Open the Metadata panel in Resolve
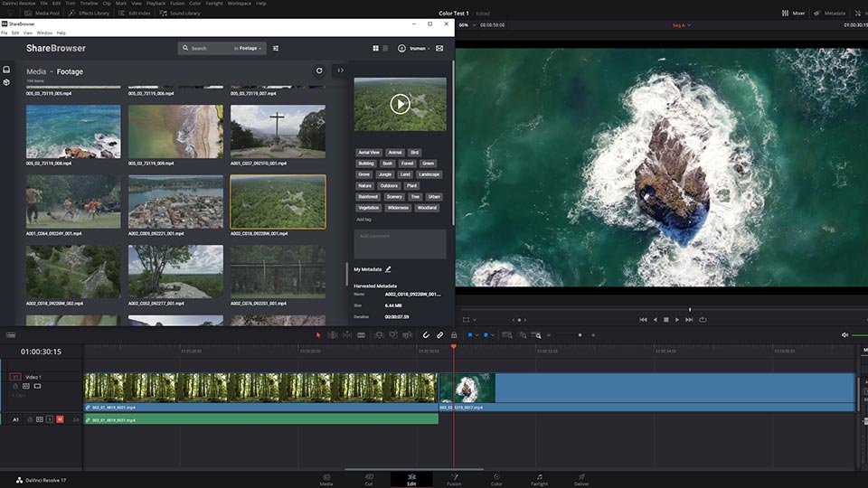Viewport: 868px width, 488px height. [x=829, y=13]
